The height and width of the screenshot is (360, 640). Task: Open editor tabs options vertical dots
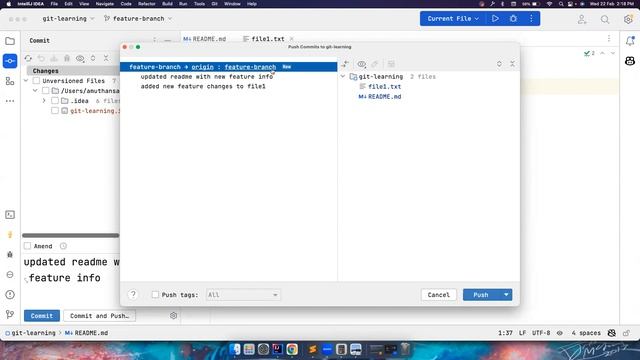609,39
